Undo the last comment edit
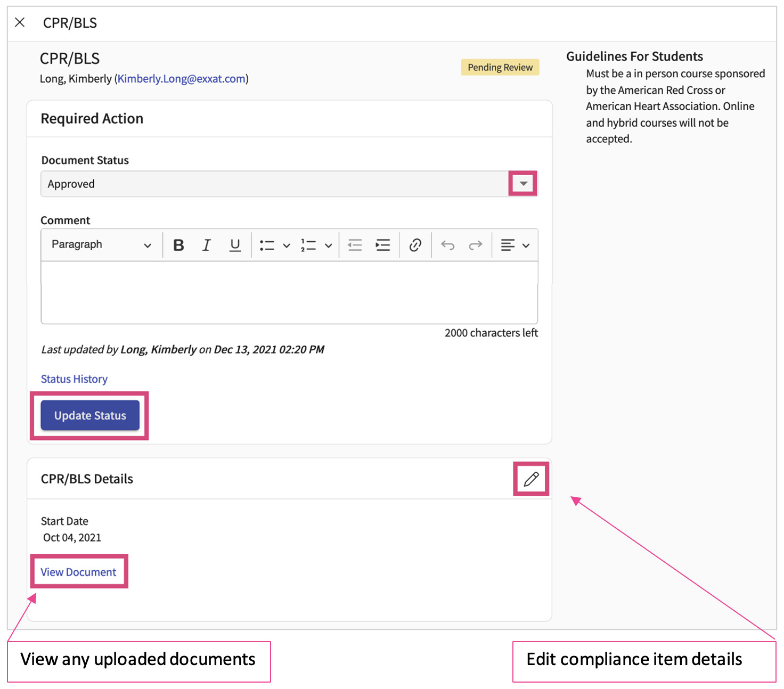Screen dimensions: 784x689 448,245
